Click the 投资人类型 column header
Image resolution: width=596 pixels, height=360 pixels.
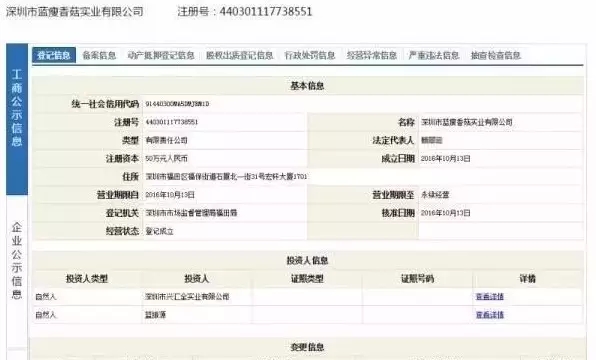pos(87,279)
